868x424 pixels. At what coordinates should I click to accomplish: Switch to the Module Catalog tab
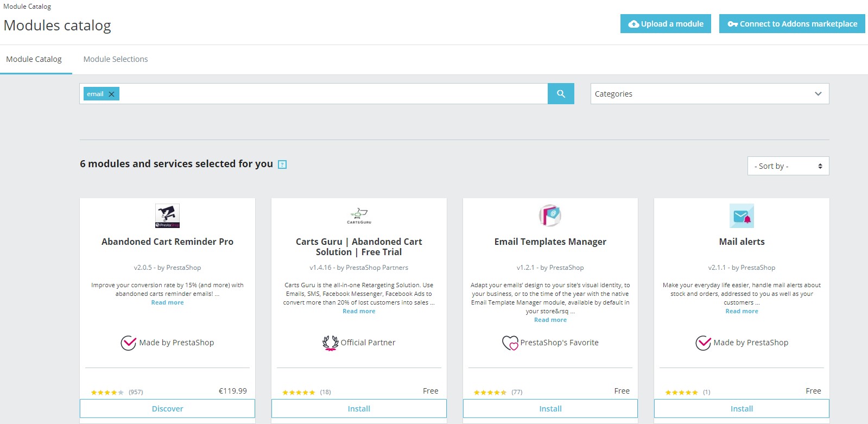click(x=34, y=59)
